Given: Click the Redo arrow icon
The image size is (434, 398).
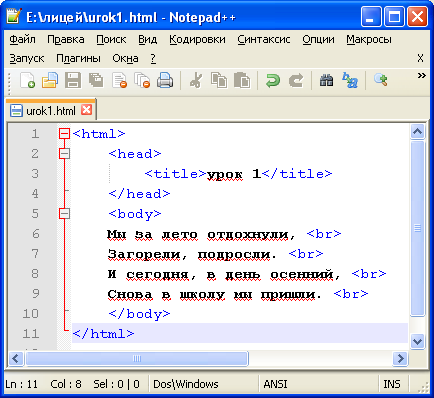Looking at the screenshot, I should coord(296,80).
